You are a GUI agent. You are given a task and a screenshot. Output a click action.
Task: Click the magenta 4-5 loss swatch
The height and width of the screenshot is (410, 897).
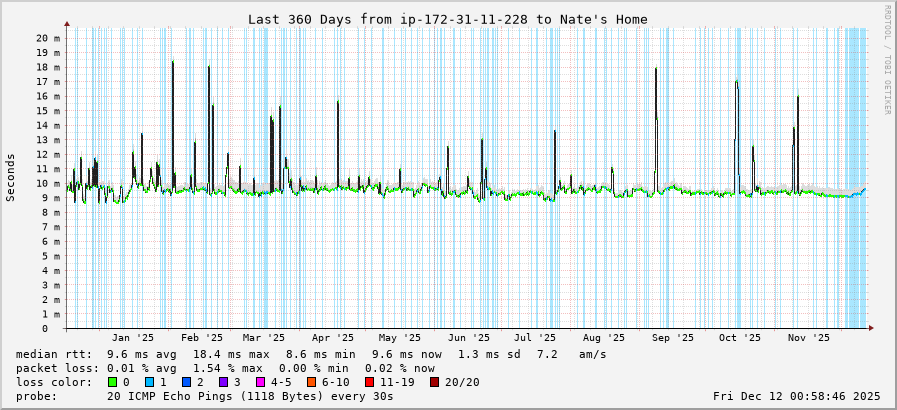pyautogui.click(x=260, y=382)
